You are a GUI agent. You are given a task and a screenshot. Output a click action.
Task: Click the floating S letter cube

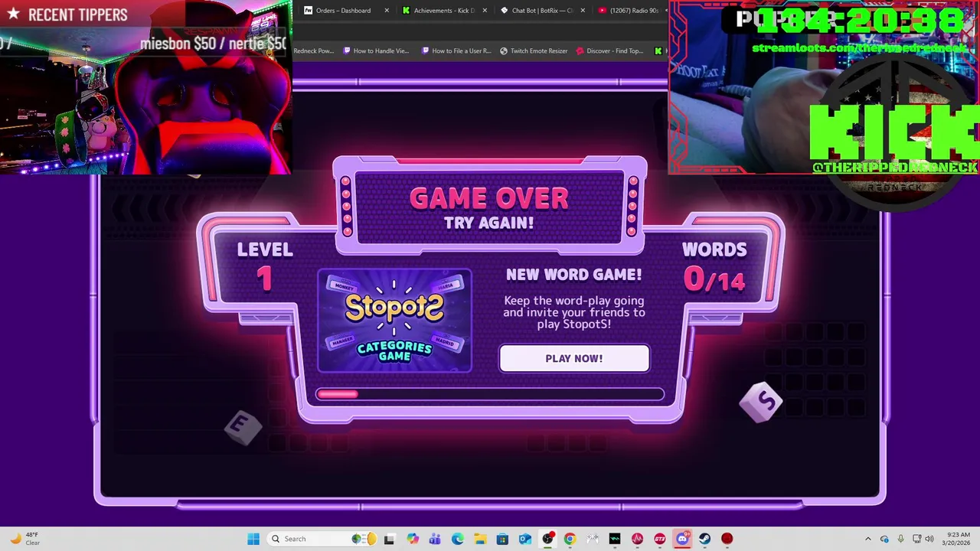(x=762, y=401)
